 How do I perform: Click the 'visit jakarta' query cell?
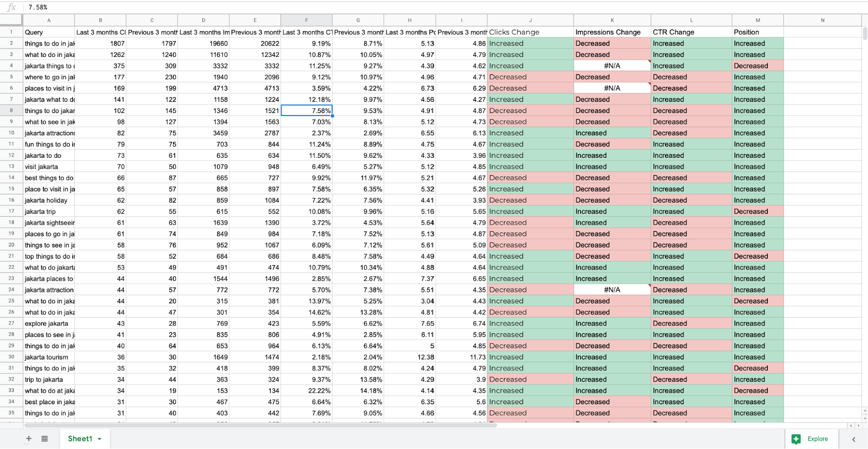[x=49, y=166]
